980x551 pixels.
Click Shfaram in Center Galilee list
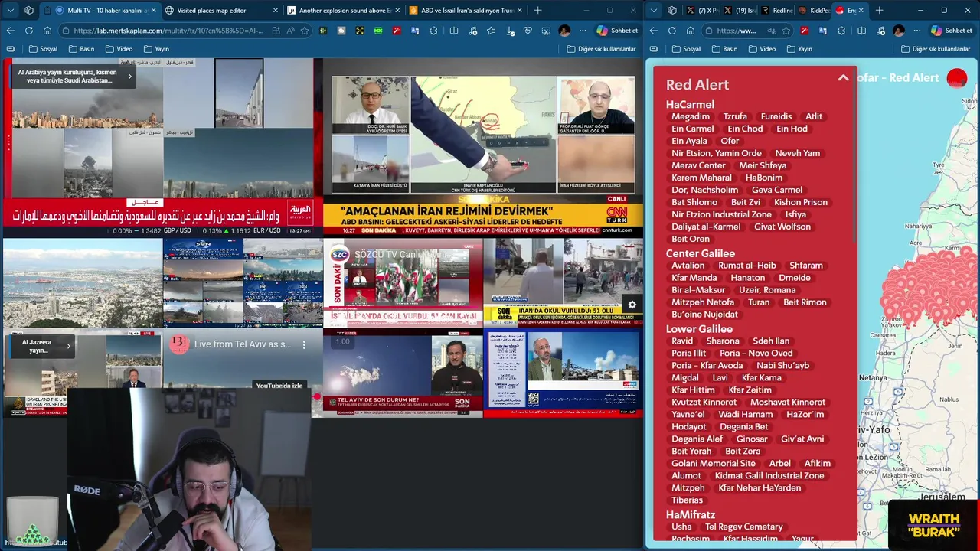pos(806,266)
